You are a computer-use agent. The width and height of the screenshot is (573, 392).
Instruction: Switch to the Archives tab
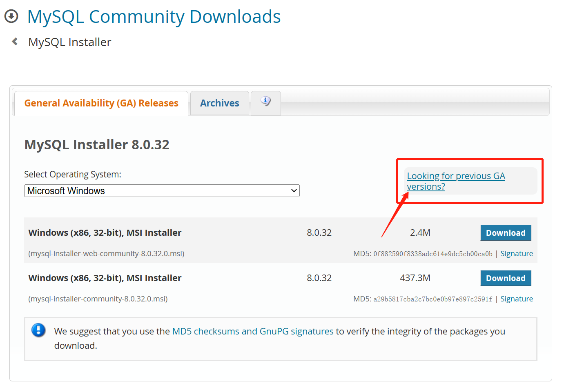pos(219,103)
